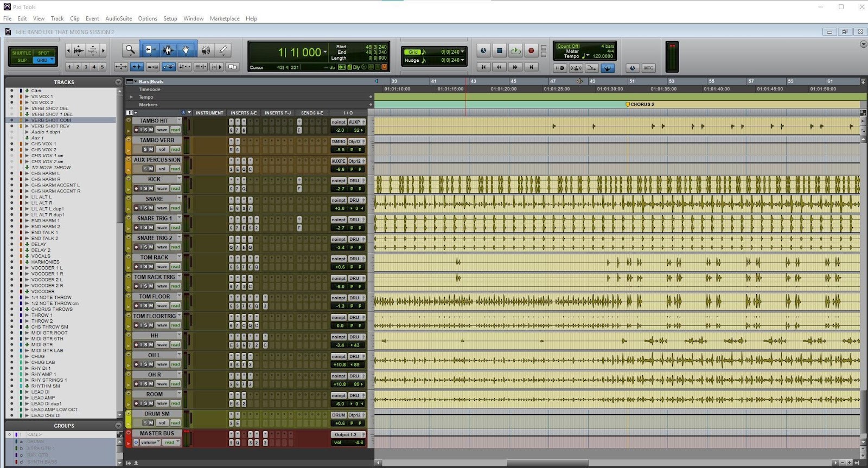Click Go to End button
Image resolution: width=868 pixels, height=468 pixels.
click(531, 67)
